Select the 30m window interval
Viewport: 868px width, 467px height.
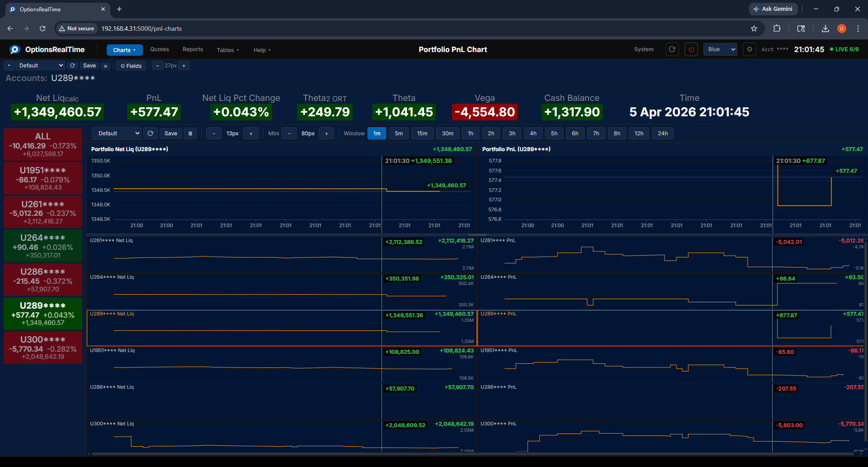(x=448, y=133)
